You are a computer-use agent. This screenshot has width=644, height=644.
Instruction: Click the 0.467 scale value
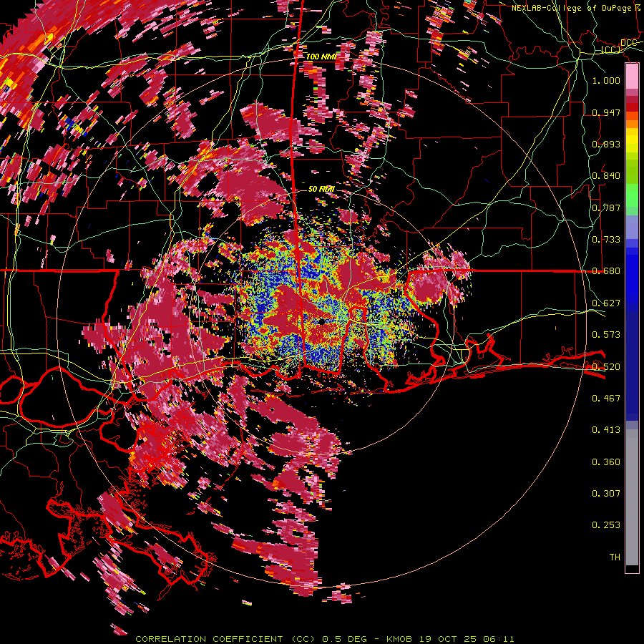(x=606, y=399)
